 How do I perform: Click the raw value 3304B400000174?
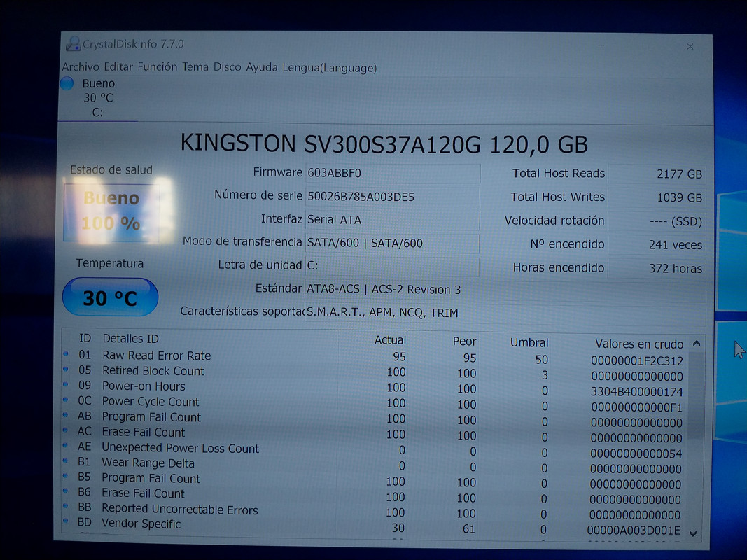click(637, 392)
